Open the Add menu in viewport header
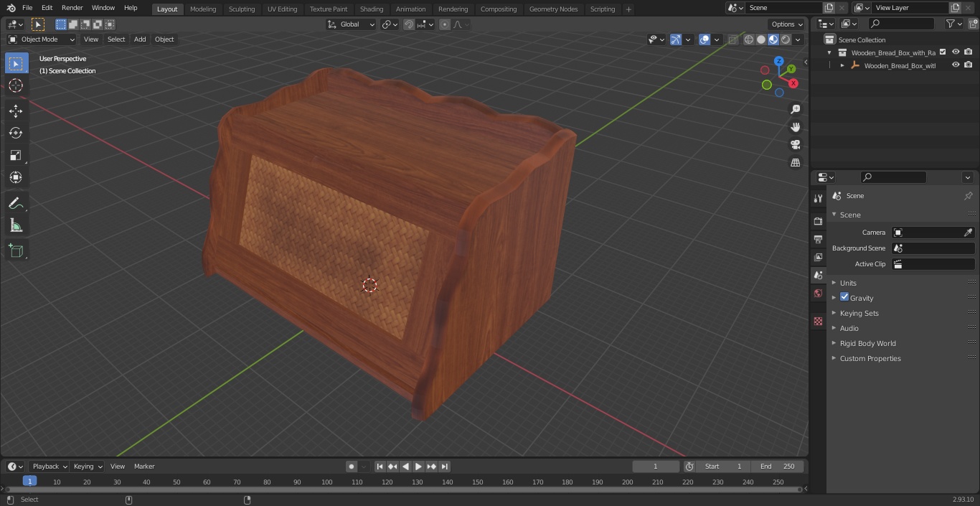The width and height of the screenshot is (980, 506). tap(140, 39)
